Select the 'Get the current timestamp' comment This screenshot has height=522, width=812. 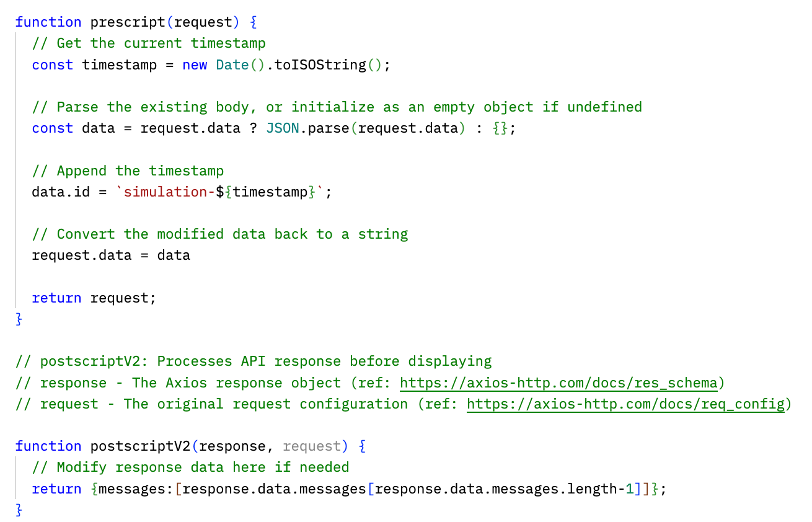tap(149, 43)
